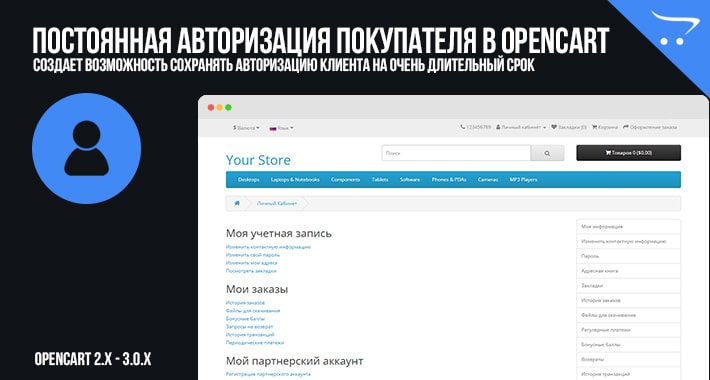The image size is (710, 380).
Task: Select Адресная книга in the sidebar
Action: pos(628,271)
